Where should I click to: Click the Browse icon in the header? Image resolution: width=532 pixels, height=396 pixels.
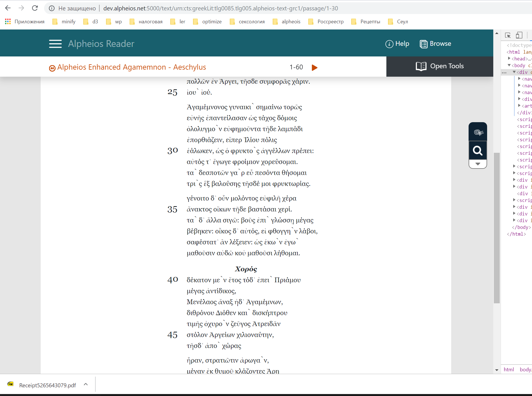pos(423,44)
